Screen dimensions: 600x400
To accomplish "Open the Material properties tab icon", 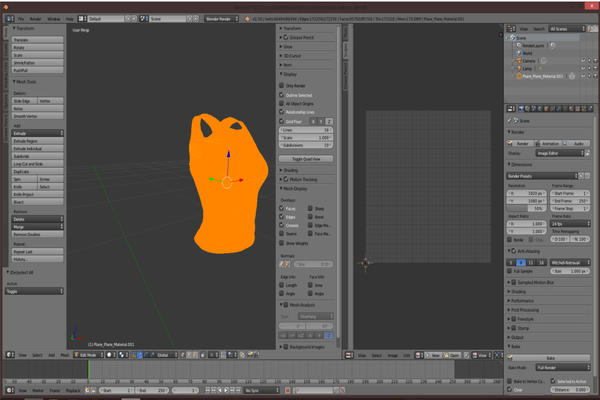I will point(572,109).
